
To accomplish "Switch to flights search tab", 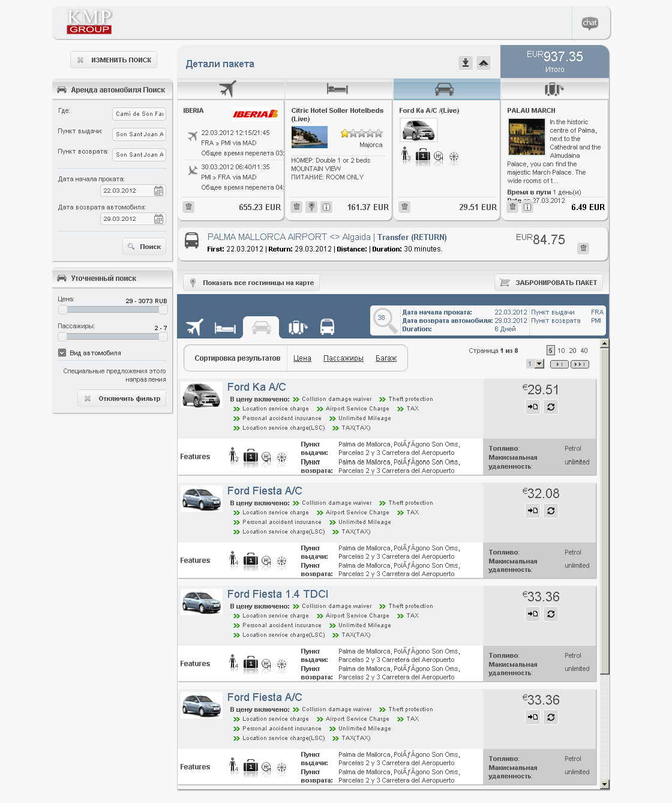I will [195, 327].
